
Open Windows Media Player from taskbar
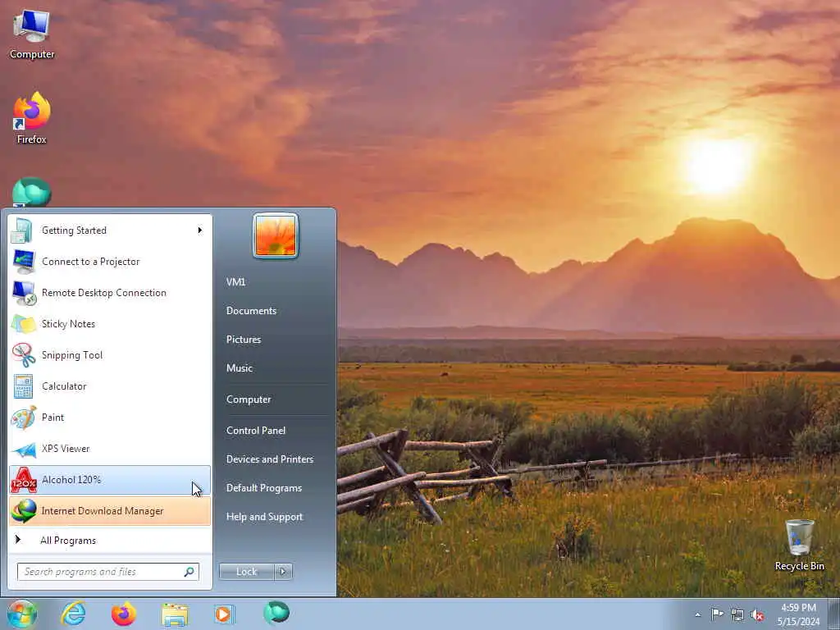[223, 614]
